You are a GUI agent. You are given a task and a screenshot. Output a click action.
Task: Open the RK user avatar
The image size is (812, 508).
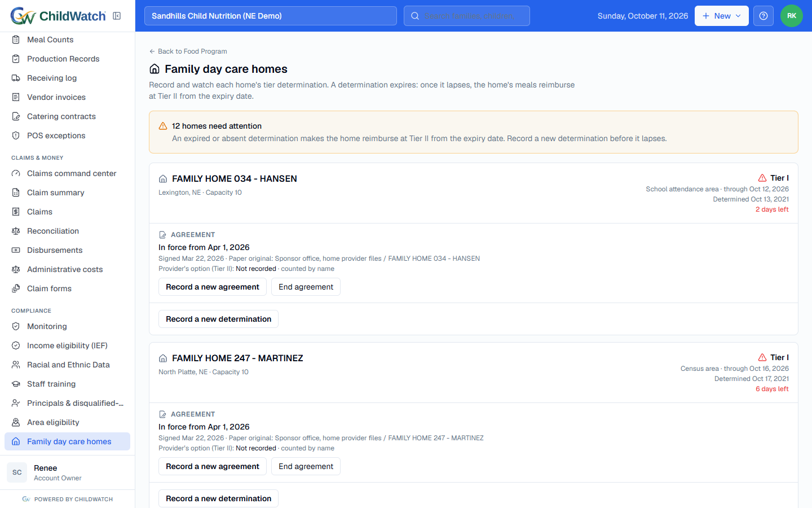pos(792,16)
